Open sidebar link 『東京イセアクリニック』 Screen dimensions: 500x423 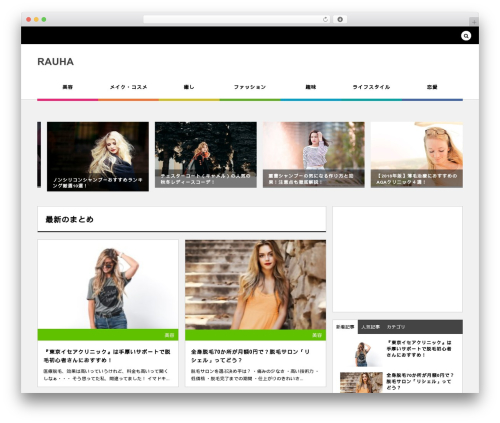(419, 349)
